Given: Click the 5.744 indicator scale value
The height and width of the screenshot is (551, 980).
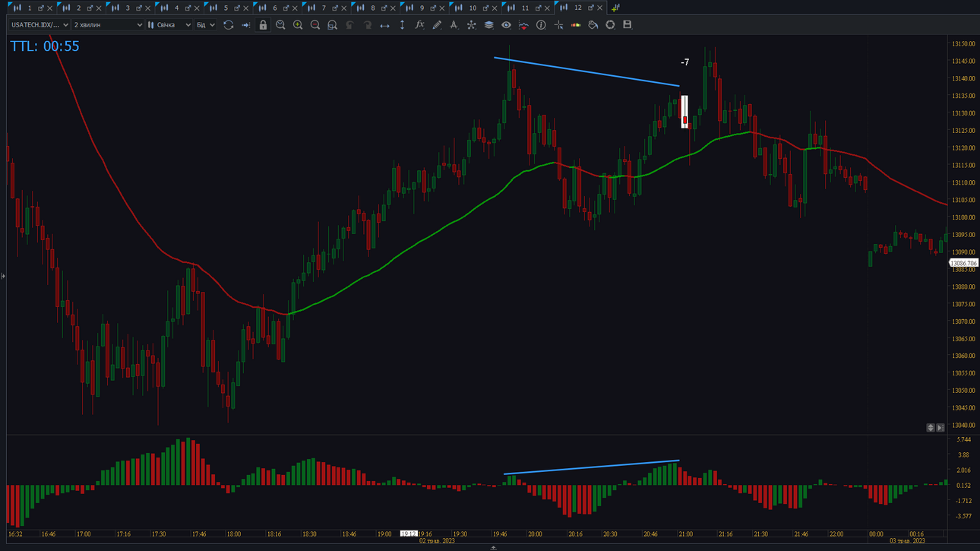Looking at the screenshot, I should coord(963,440).
